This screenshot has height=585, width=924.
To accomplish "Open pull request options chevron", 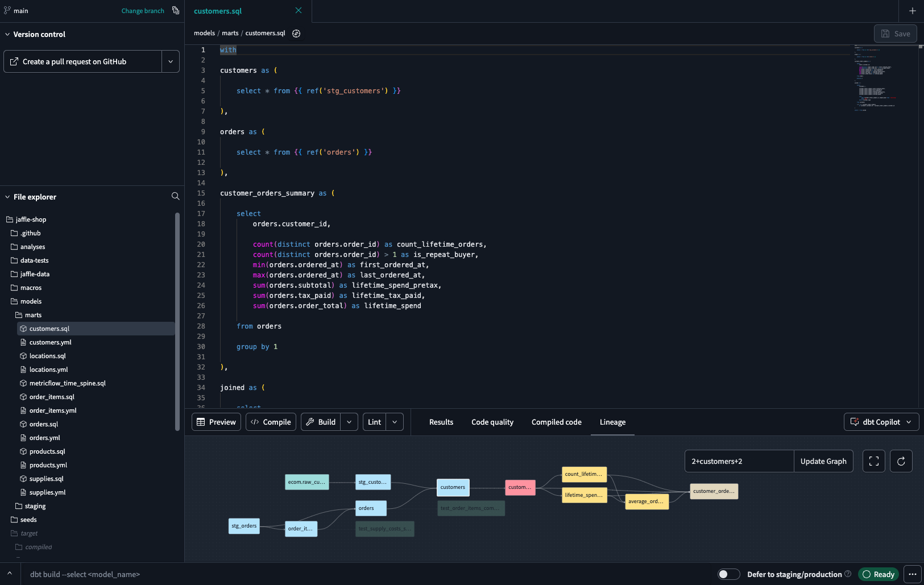I will click(x=171, y=61).
